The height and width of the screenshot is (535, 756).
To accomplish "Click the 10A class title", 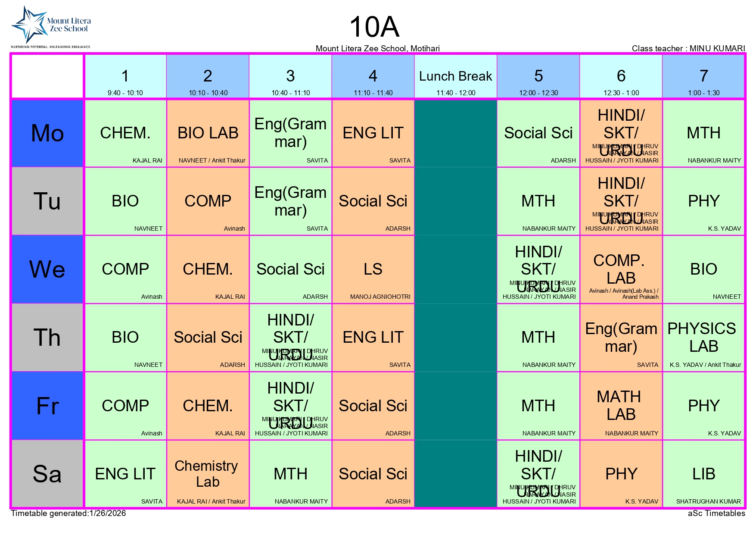I will pyautogui.click(x=374, y=27).
